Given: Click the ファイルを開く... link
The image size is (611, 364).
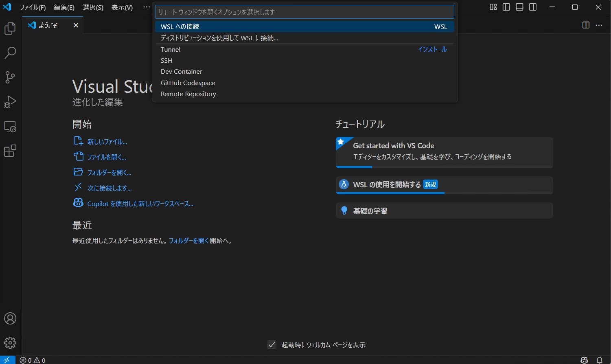Looking at the screenshot, I should point(107,157).
